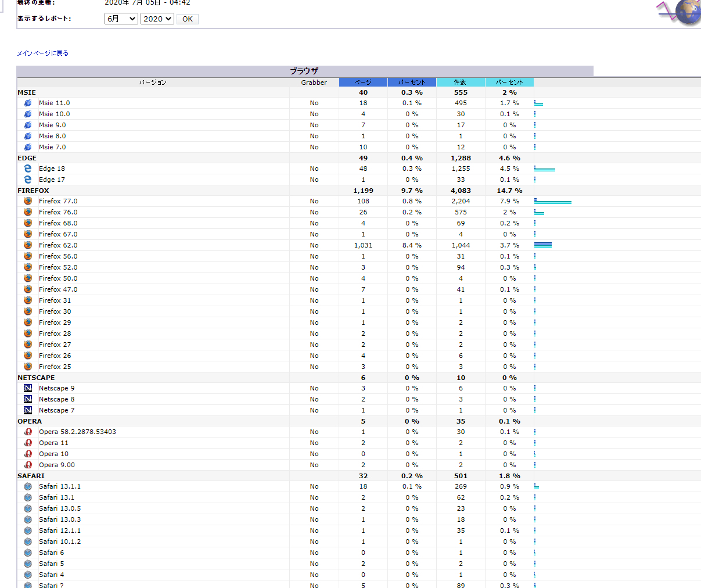Click the Edge icon next to Edge 18
The image size is (701, 588).
tap(28, 168)
